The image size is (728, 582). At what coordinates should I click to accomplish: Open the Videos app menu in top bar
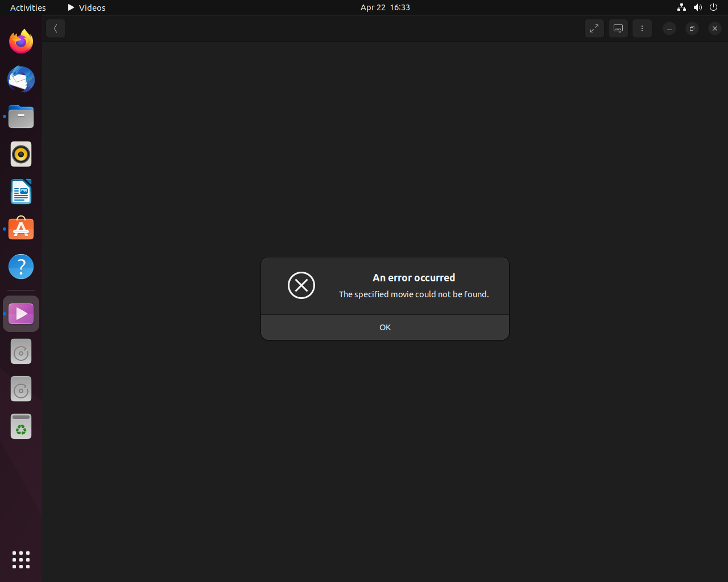coord(86,7)
